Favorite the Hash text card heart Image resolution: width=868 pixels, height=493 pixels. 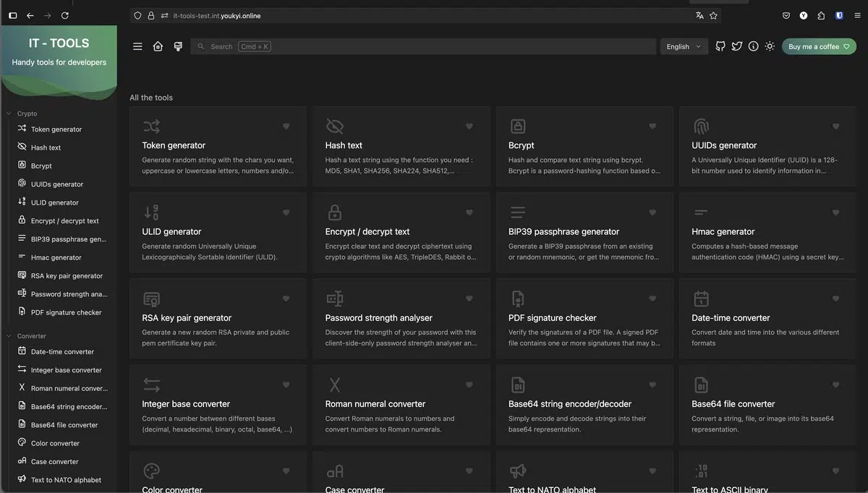pyautogui.click(x=469, y=127)
